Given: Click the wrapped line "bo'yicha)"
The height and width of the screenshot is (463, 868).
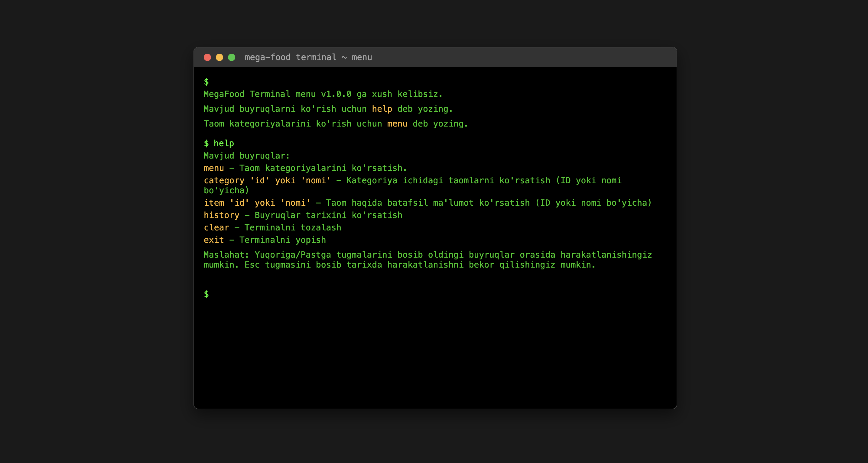Looking at the screenshot, I should click(x=226, y=191).
